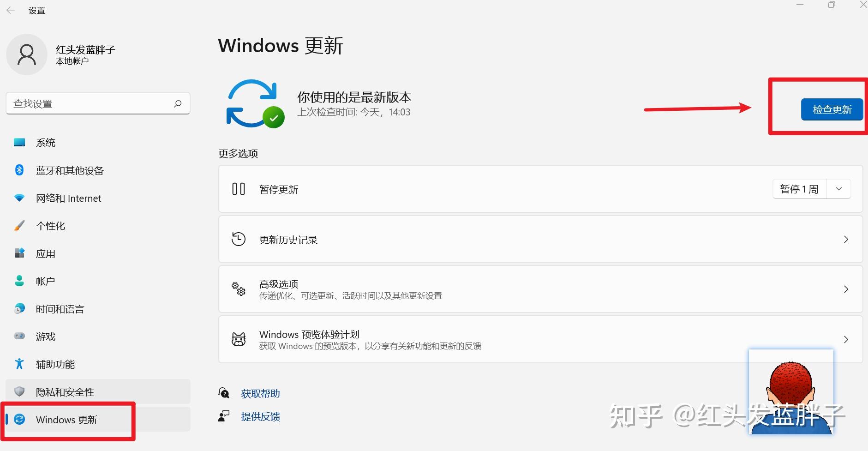The width and height of the screenshot is (868, 451).
Task: Expand the pause duration dropdown arrow
Action: [x=839, y=189]
